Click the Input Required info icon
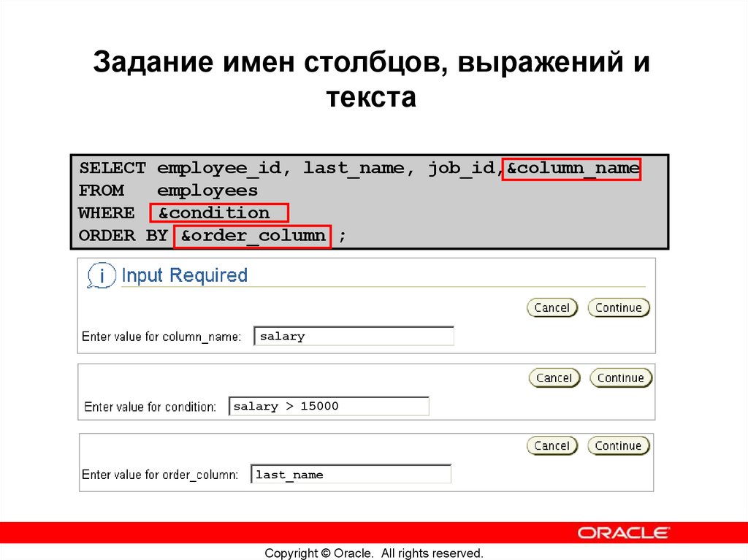Image resolution: width=748 pixels, height=560 pixels. pos(101,275)
